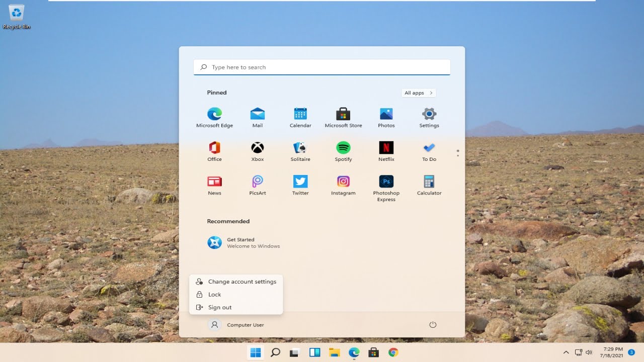Choose Change account settings
The height and width of the screenshot is (362, 644).
[236, 282]
